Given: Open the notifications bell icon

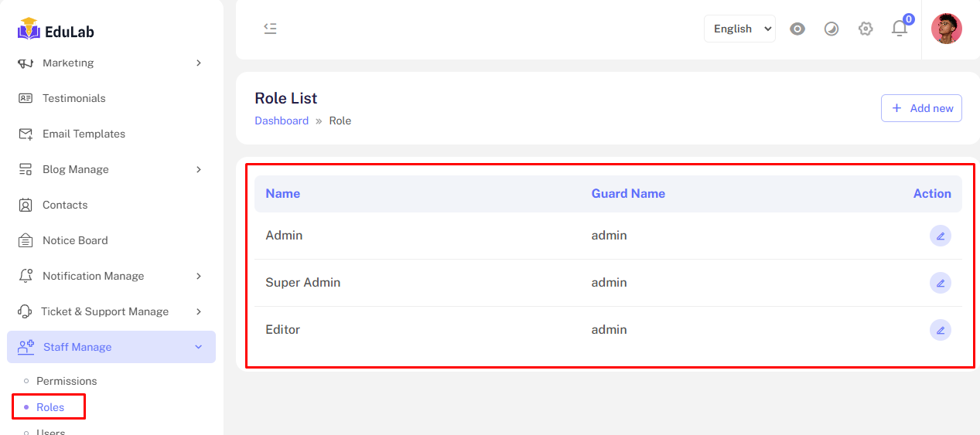Looking at the screenshot, I should [x=899, y=29].
